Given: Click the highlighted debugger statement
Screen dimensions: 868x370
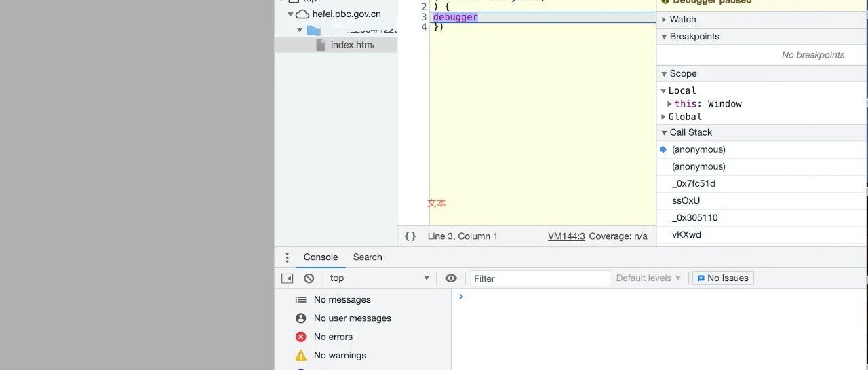Looking at the screenshot, I should coord(455,17).
